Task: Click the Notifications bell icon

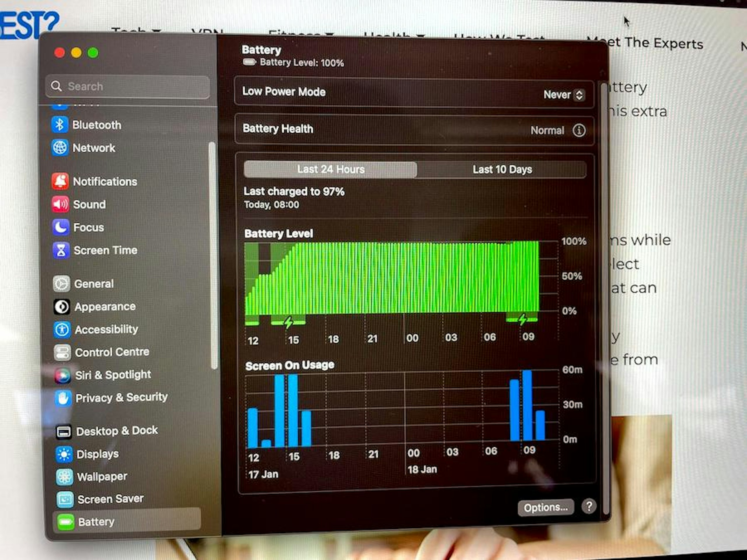Action: tap(60, 181)
